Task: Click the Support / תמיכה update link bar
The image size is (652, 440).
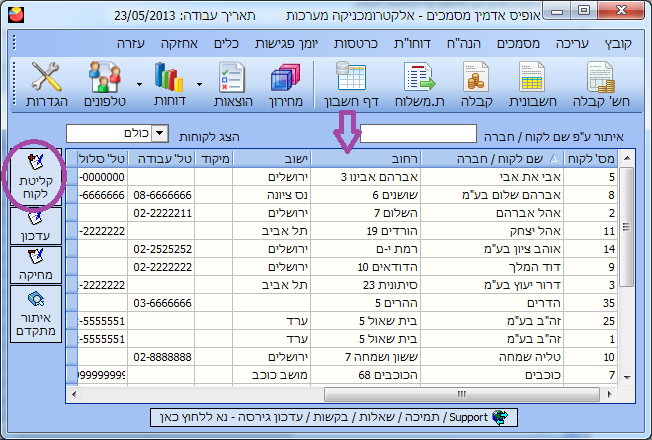Action: point(334,417)
